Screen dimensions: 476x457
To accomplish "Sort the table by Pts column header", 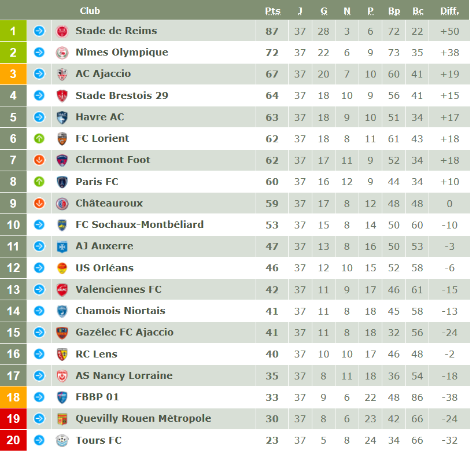I will click(272, 11).
